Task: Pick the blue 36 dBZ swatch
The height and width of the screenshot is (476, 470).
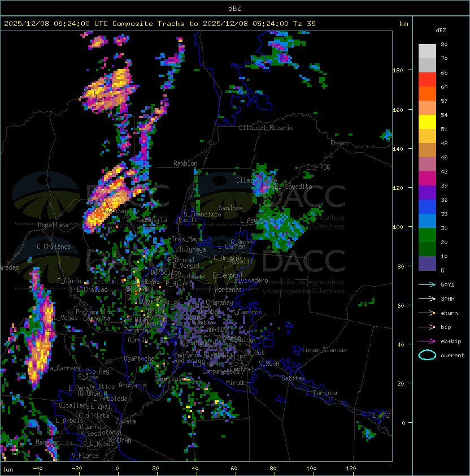Action: click(427, 207)
